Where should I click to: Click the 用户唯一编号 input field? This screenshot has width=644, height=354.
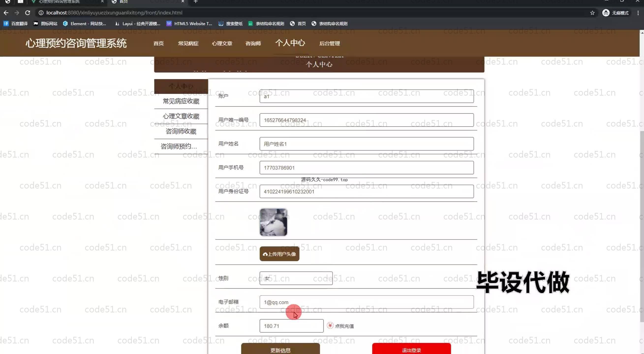click(367, 120)
